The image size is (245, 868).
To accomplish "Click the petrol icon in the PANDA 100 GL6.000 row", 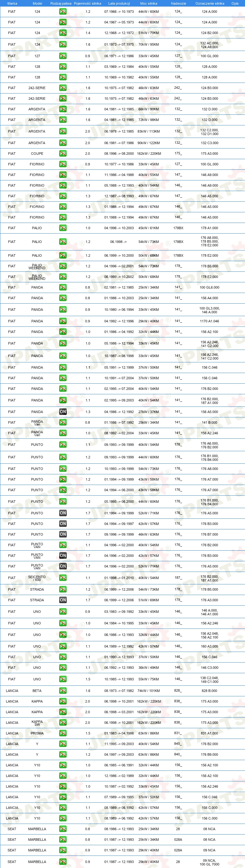I will coord(63,287).
